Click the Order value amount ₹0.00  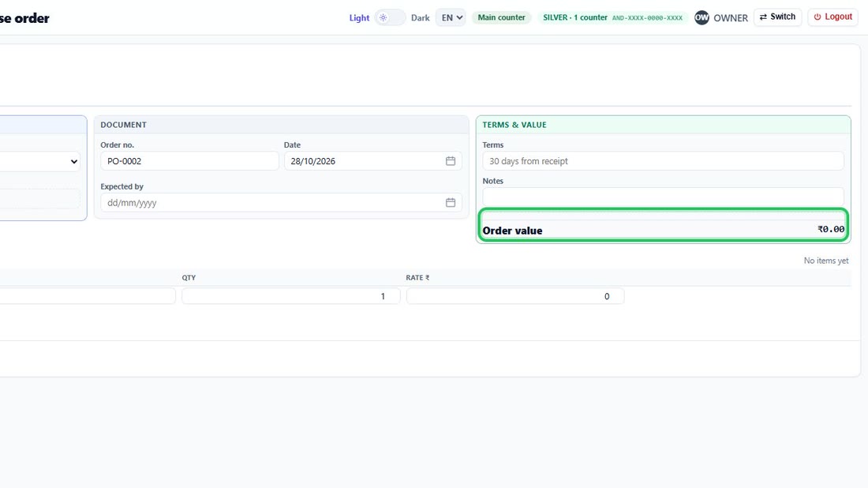pos(831,229)
